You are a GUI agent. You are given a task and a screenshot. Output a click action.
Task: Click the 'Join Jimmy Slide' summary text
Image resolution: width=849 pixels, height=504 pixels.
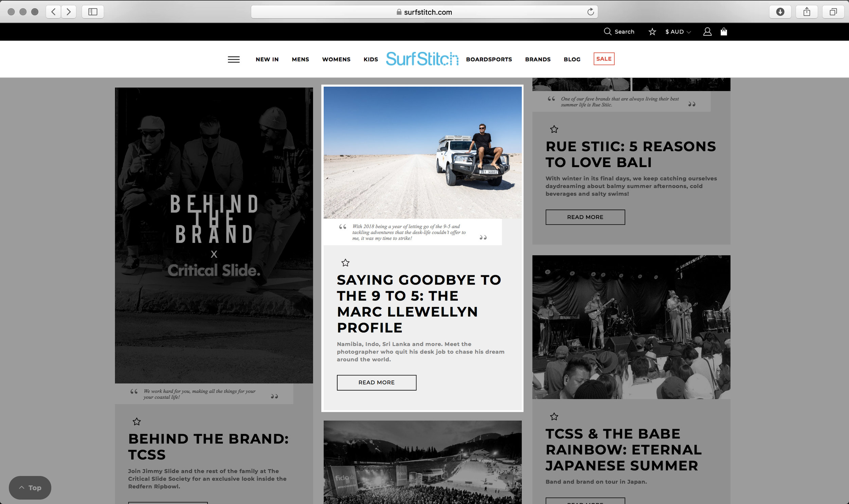click(207, 479)
